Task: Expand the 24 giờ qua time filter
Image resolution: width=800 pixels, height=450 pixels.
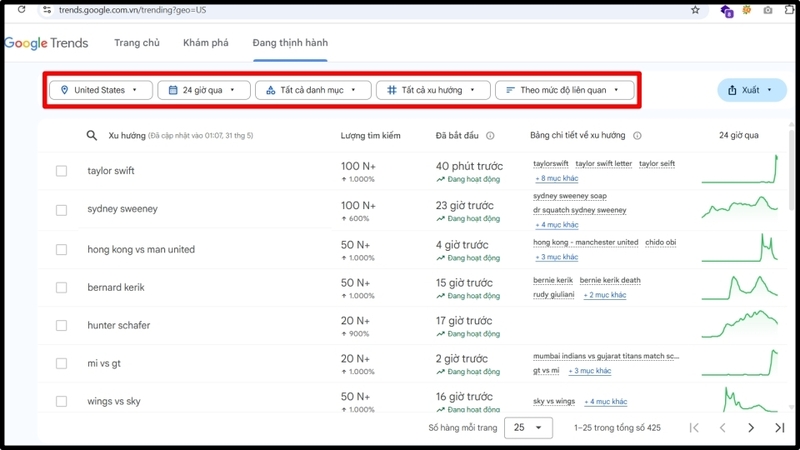Action: coord(203,90)
